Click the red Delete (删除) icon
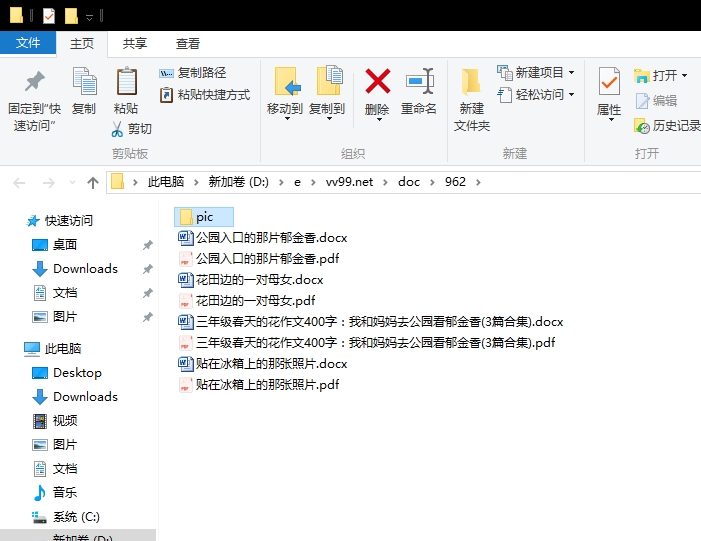Screen dimensions: 701x541 pos(377,81)
